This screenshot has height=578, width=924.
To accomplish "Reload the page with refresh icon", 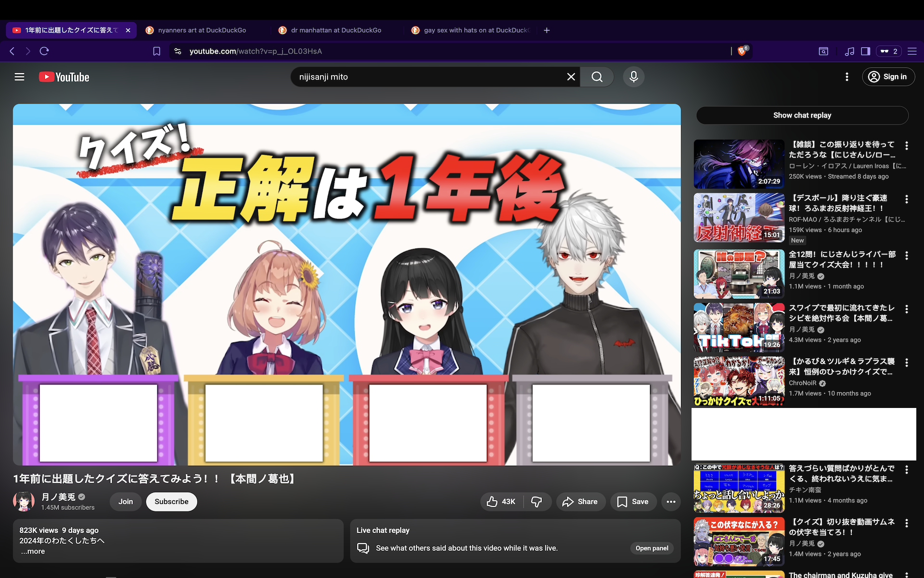I will 44,51.
